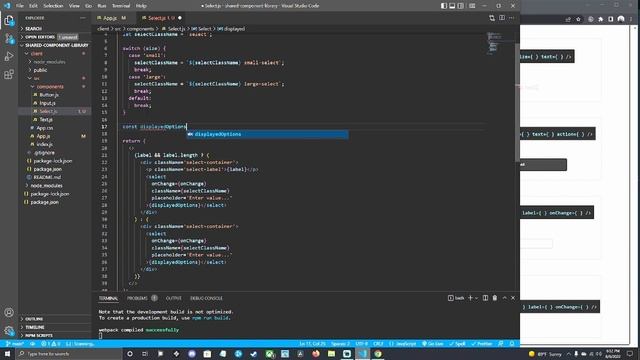Image resolution: width=640 pixels, height=360 pixels.
Task: Switch to the DEBUG CONSOLE tab
Action: [206, 298]
